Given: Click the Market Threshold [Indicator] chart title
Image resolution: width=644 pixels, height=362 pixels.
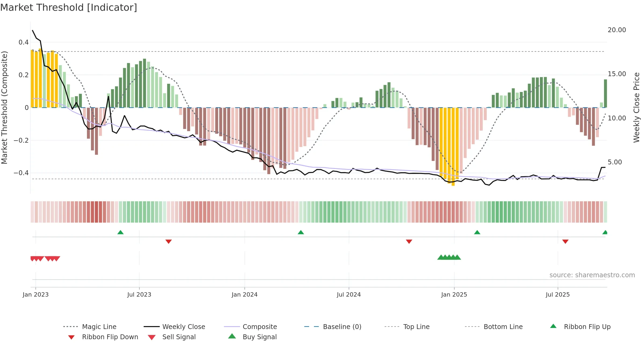Looking at the screenshot, I should (x=69, y=8).
